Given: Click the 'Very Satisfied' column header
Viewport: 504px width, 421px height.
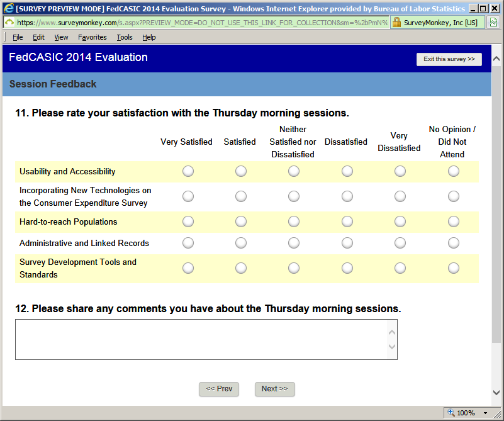Looking at the screenshot, I should [x=186, y=142].
